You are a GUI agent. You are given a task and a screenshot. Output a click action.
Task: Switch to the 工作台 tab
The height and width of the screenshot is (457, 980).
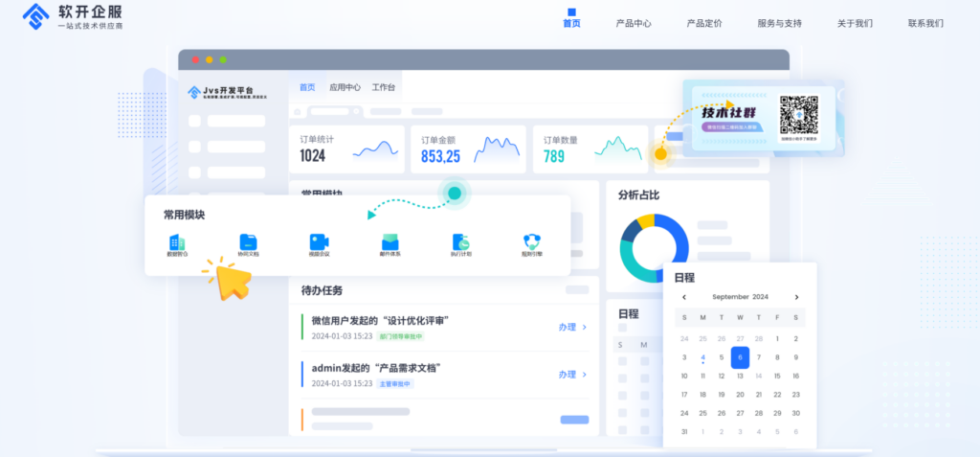pyautogui.click(x=384, y=87)
